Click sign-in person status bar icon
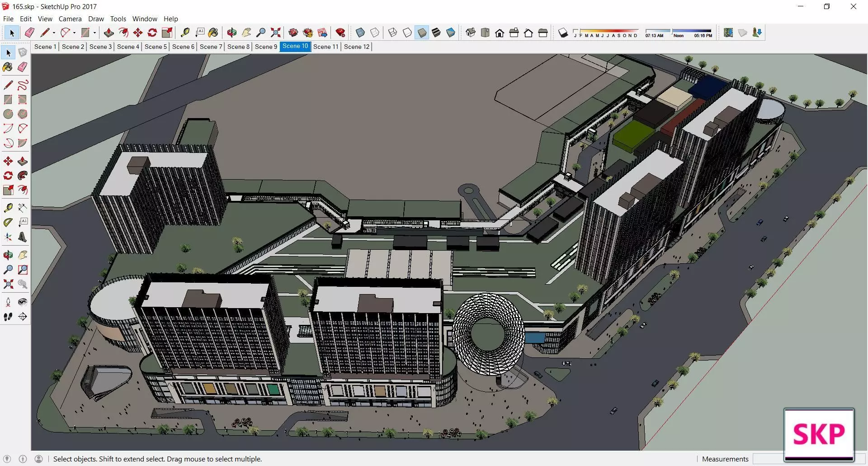868x466 pixels. (x=39, y=459)
